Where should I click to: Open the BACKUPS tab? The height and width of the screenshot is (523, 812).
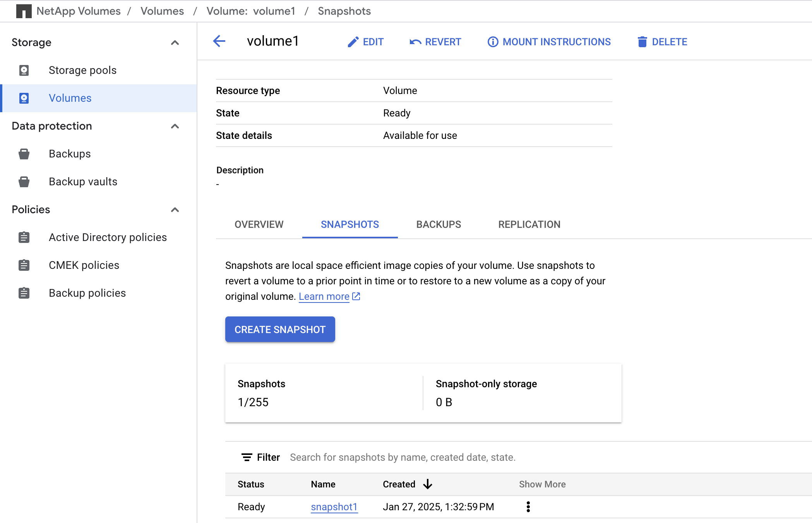coord(439,224)
